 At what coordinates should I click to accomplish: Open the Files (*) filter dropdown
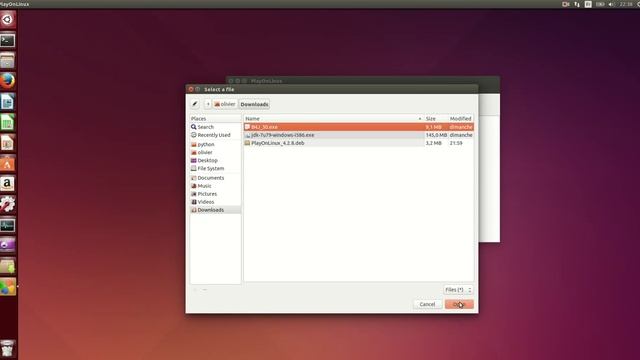pos(458,290)
